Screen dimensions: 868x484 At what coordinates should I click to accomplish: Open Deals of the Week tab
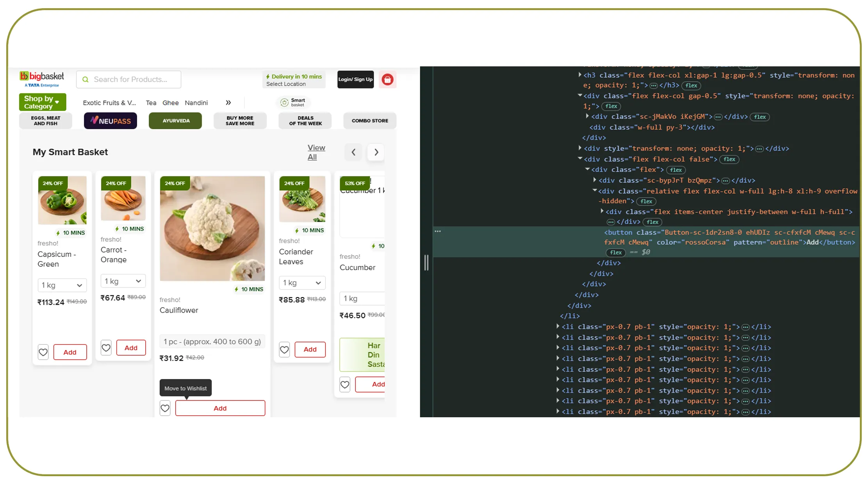coord(305,121)
